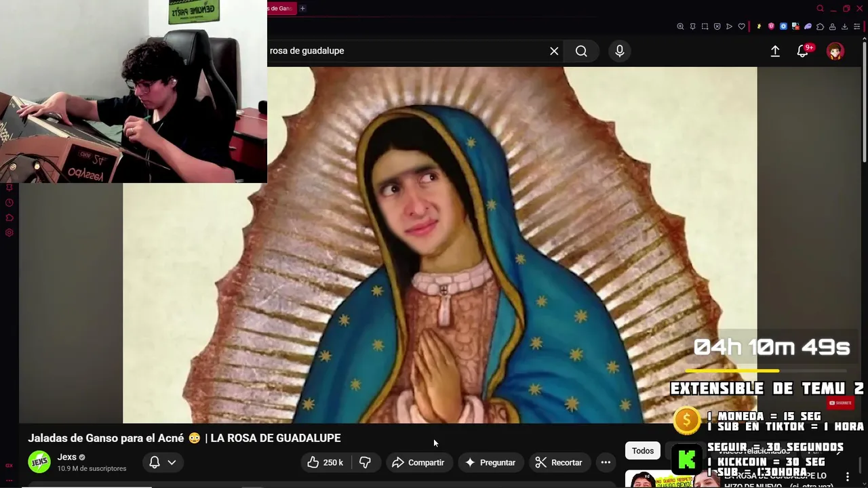Open the history clock icon in the sidebar

pos(9,203)
